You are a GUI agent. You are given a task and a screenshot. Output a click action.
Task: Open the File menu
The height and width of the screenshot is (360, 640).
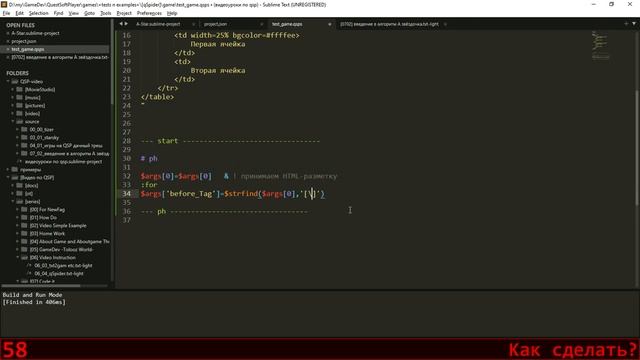(6, 13)
